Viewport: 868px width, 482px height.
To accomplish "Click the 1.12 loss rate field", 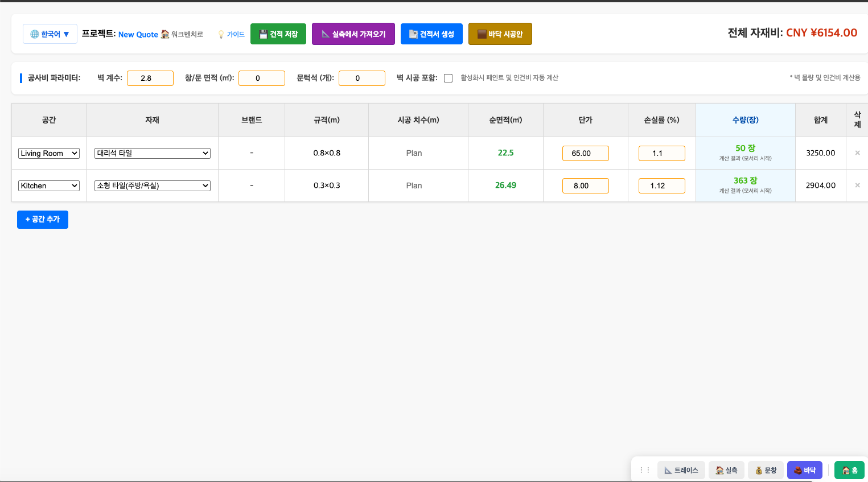I will (x=662, y=186).
